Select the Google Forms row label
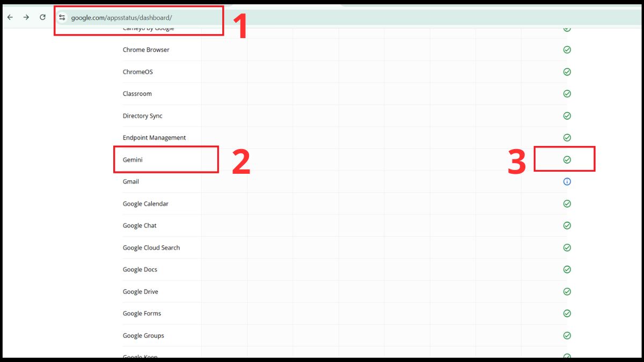 pyautogui.click(x=142, y=314)
